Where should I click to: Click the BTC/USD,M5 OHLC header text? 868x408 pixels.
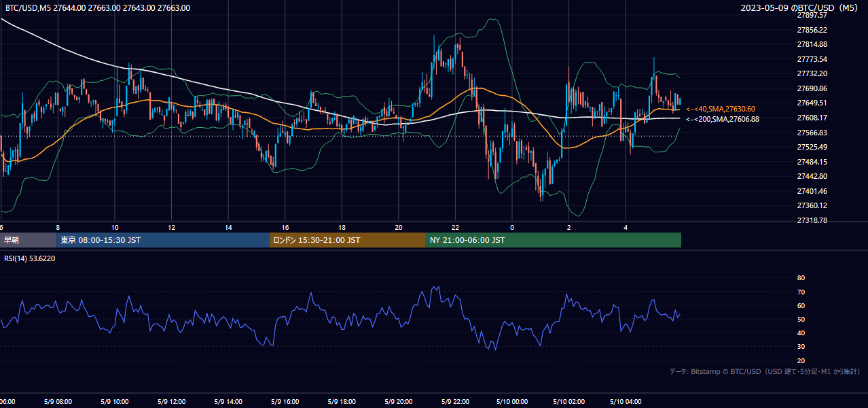98,8
